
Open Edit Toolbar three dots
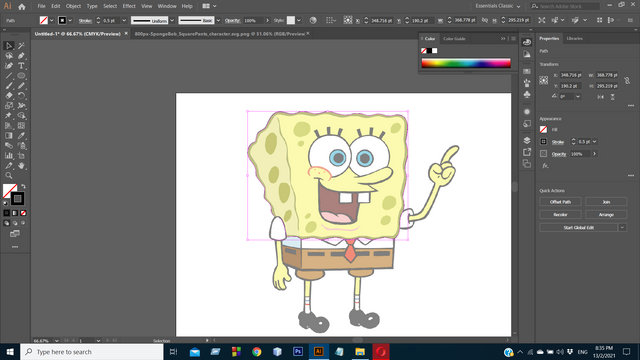click(15, 247)
